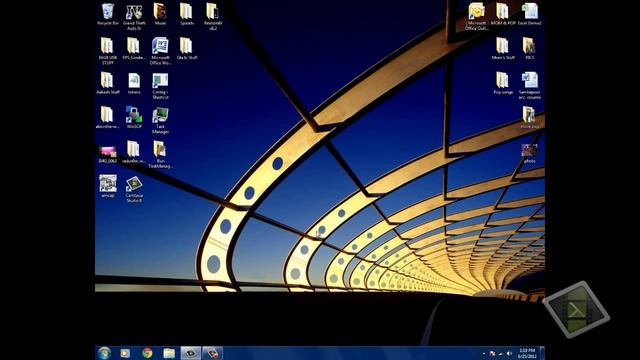Open Windows Media Player from taskbar
Image resolution: width=640 pixels, height=360 pixels.
pyautogui.click(x=125, y=353)
